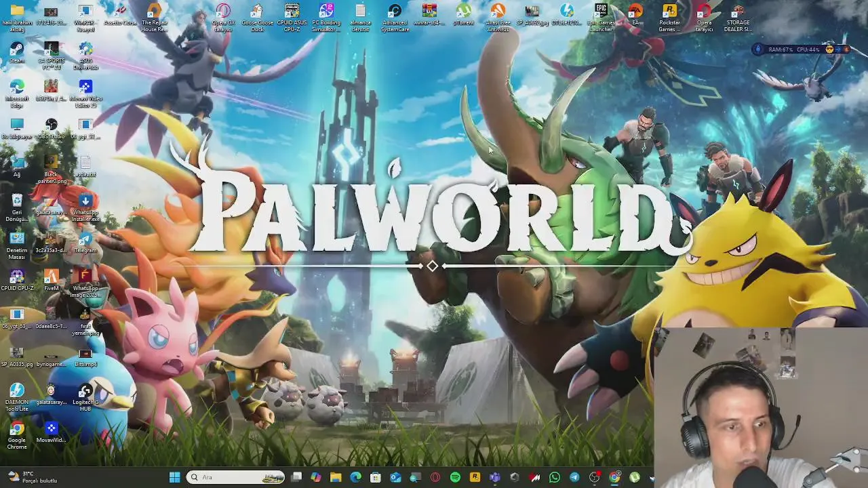Open asdas.txt text file
The image size is (868, 488).
tap(85, 167)
